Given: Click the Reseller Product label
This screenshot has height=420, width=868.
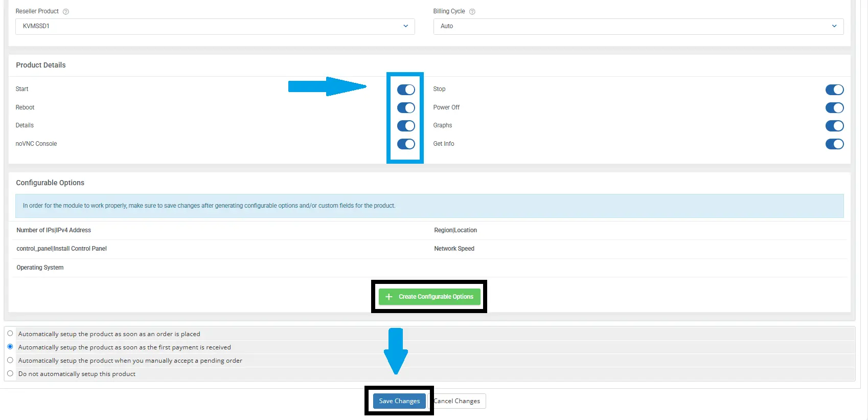Looking at the screenshot, I should point(37,11).
